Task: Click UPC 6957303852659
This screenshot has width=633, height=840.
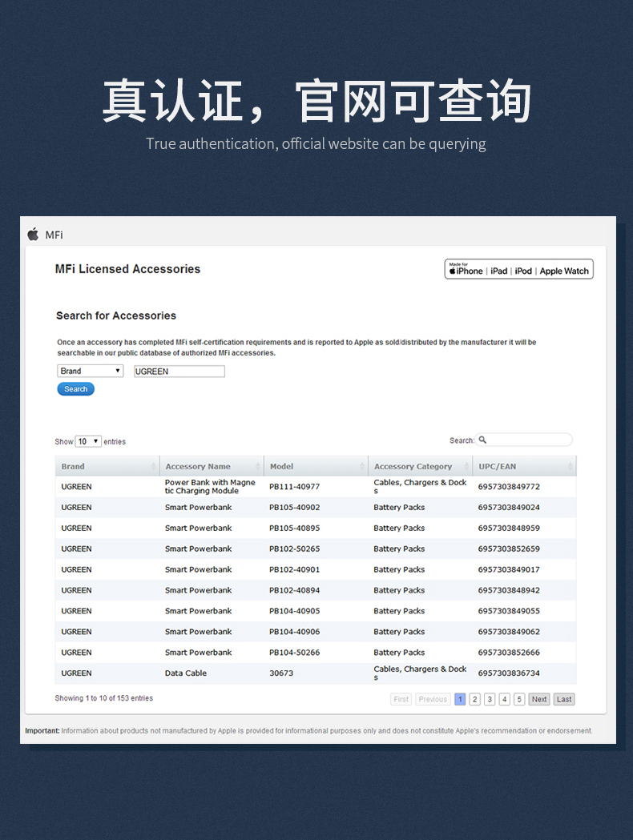Action: (509, 549)
